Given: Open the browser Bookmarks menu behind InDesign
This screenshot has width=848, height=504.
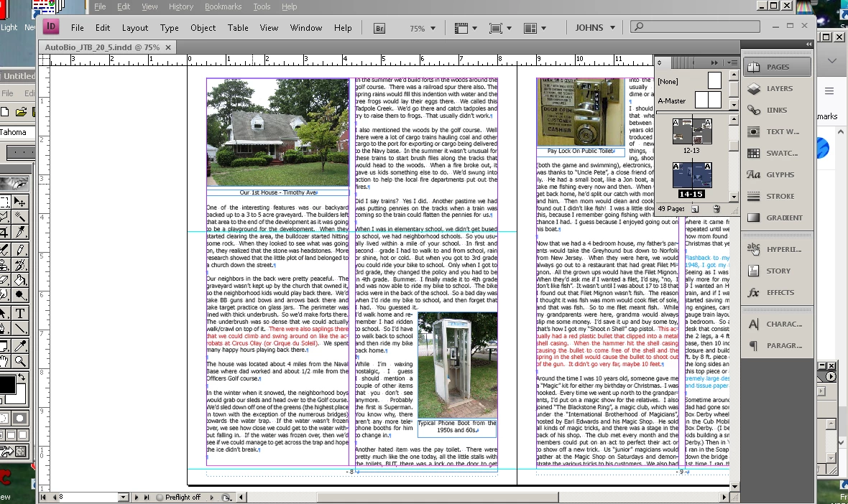Looking at the screenshot, I should 223,6.
